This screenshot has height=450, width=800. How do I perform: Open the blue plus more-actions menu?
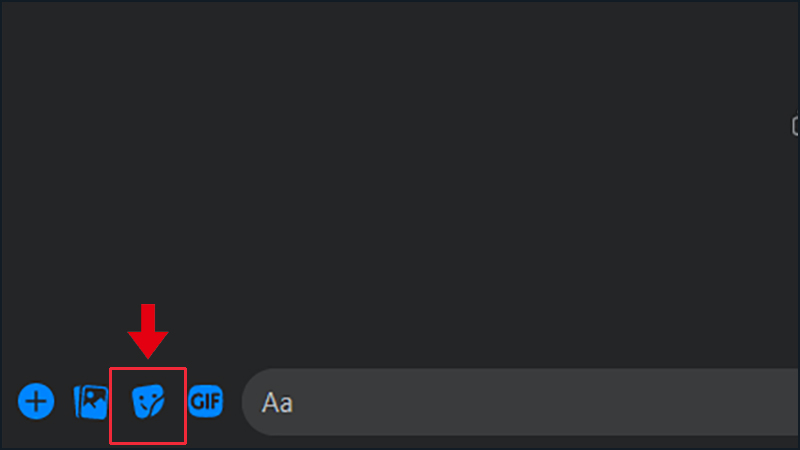tap(36, 401)
